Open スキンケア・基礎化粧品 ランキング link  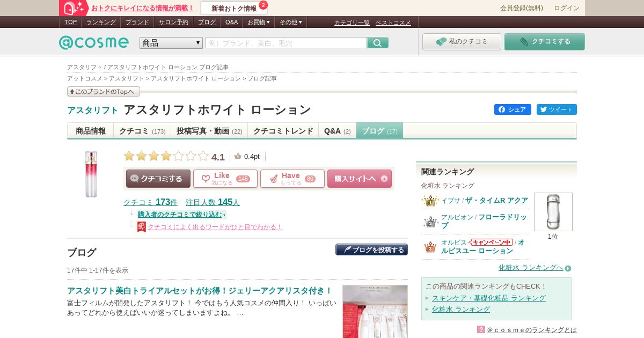(x=489, y=298)
